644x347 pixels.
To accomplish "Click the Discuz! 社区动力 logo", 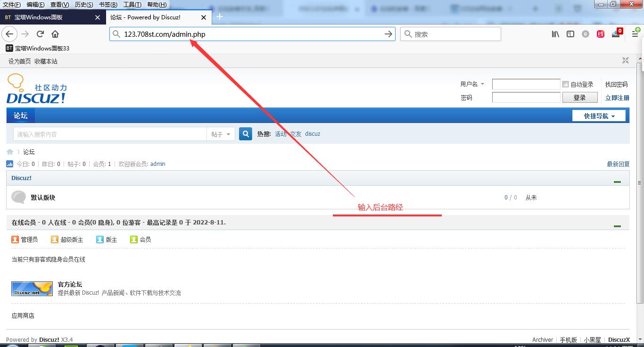I will [x=37, y=89].
